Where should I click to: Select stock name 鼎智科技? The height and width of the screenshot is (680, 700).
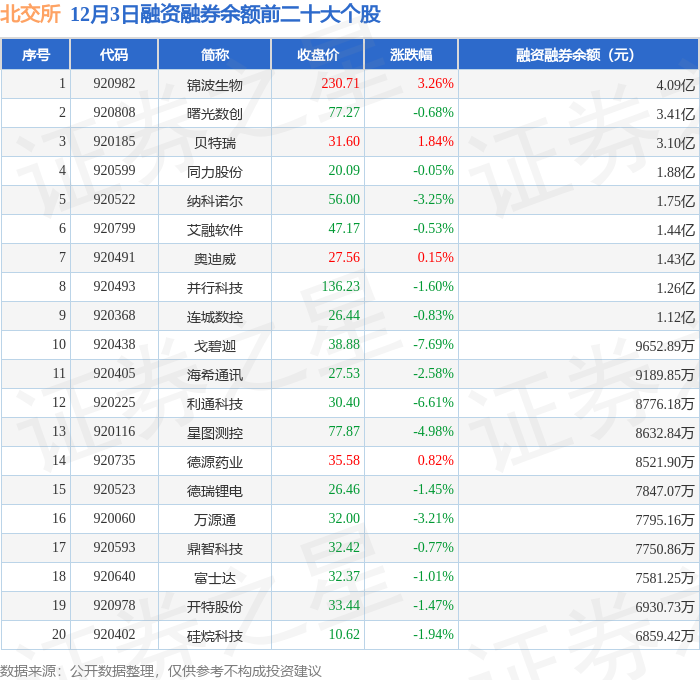tap(215, 549)
